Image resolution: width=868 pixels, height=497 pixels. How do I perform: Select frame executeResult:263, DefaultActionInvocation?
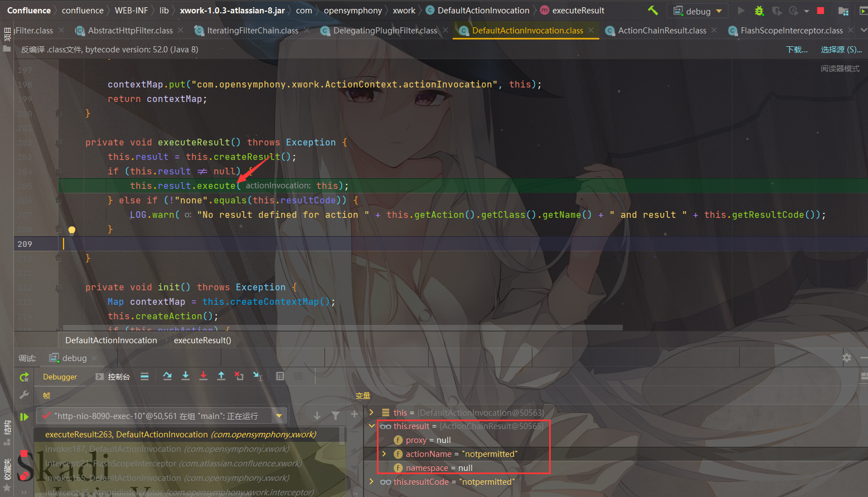click(x=190, y=435)
